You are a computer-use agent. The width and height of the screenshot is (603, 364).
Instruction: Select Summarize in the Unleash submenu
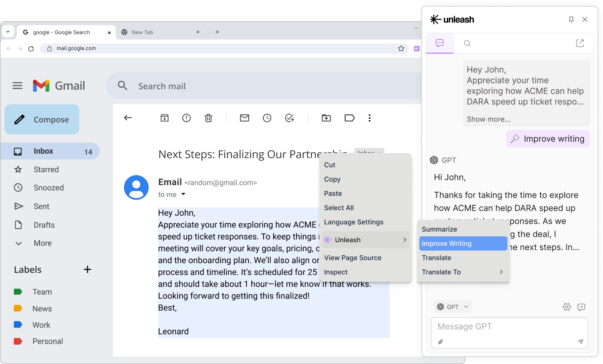463,229
